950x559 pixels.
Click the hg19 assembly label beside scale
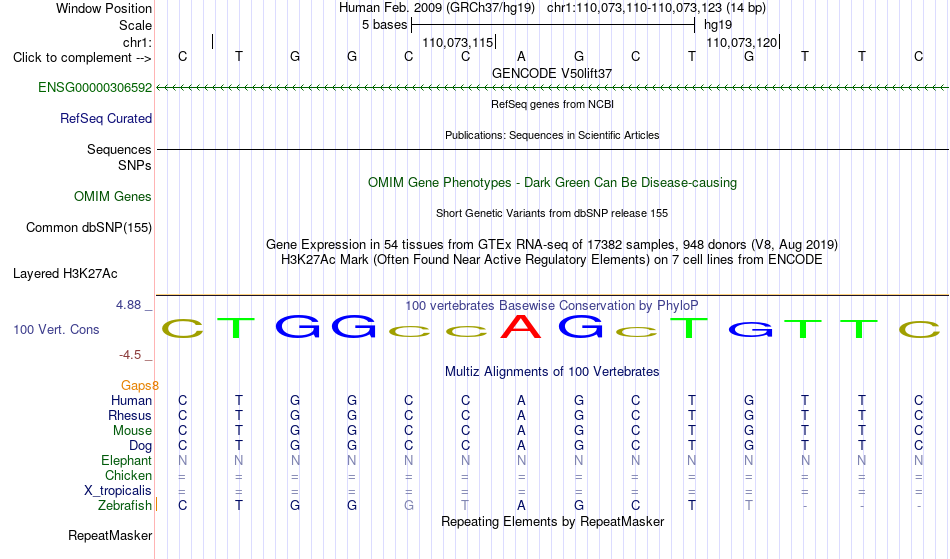click(x=718, y=25)
